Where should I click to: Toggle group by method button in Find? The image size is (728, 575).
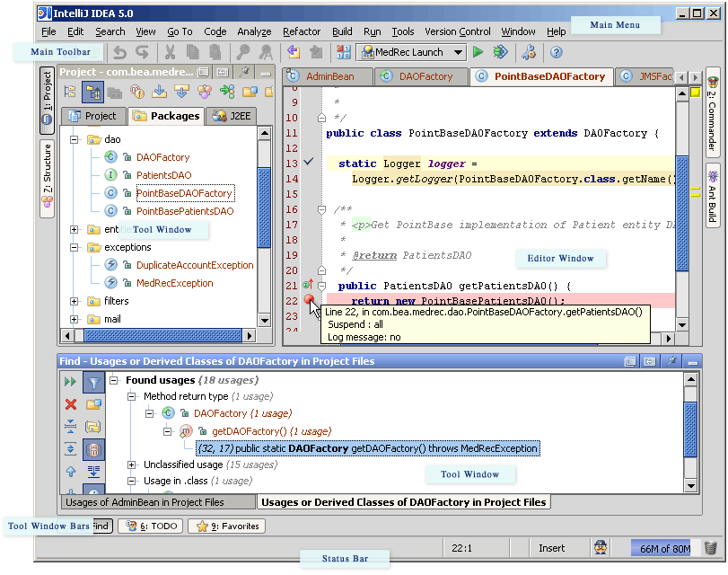point(93,449)
